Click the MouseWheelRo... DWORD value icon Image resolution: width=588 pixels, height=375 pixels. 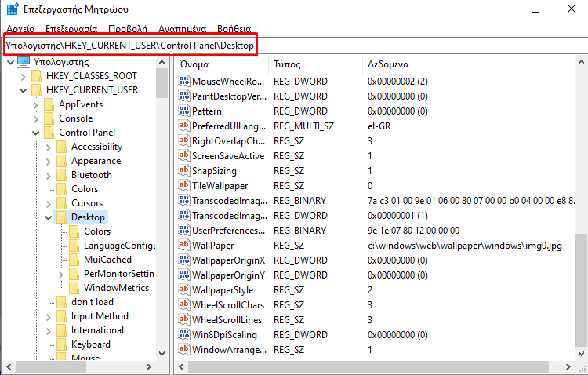[x=183, y=81]
